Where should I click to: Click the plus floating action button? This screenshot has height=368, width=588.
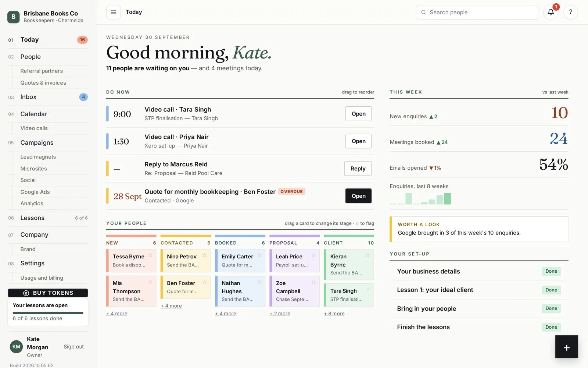pyautogui.click(x=566, y=347)
